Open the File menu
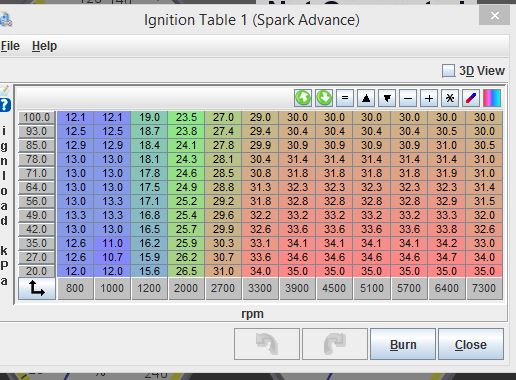 pyautogui.click(x=10, y=46)
